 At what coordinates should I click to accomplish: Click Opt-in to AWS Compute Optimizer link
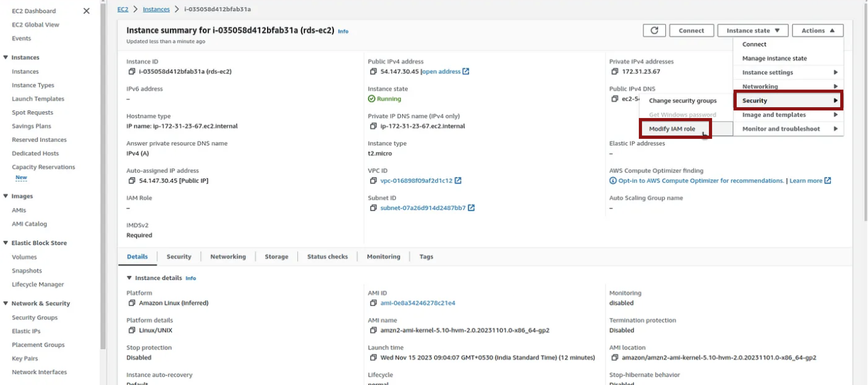point(701,181)
